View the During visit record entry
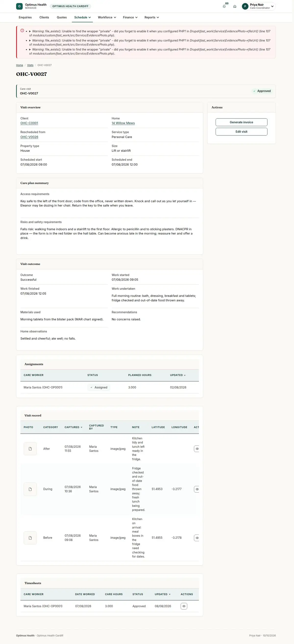This screenshot has height=644, width=294. coord(197,489)
